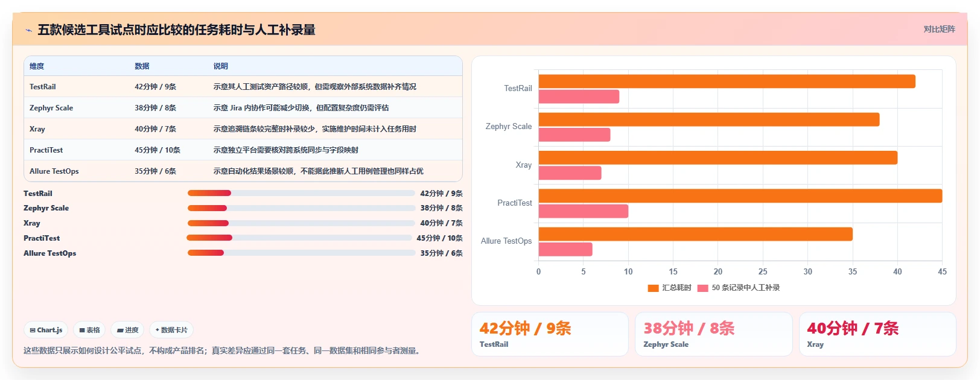Click the table cell 42分钟 / 9条
The width and height of the screenshot is (980, 380).
(x=155, y=87)
